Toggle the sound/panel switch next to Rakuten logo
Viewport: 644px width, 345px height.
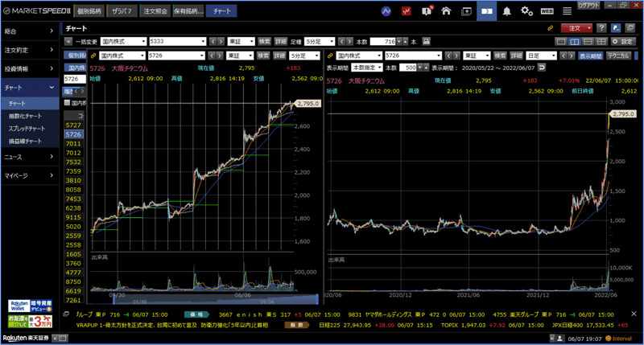pyautogui.click(x=60, y=339)
